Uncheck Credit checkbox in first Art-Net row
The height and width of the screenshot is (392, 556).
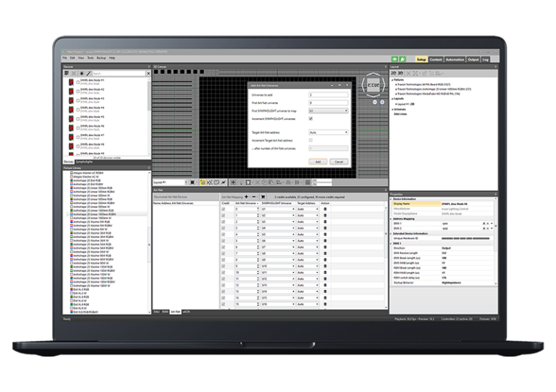(223, 208)
